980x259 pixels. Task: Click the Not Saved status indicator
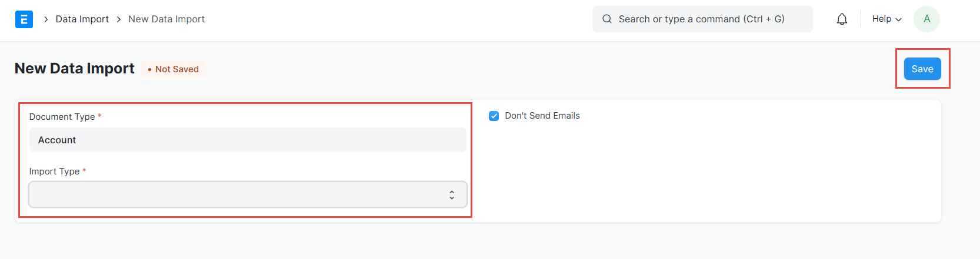pos(174,69)
